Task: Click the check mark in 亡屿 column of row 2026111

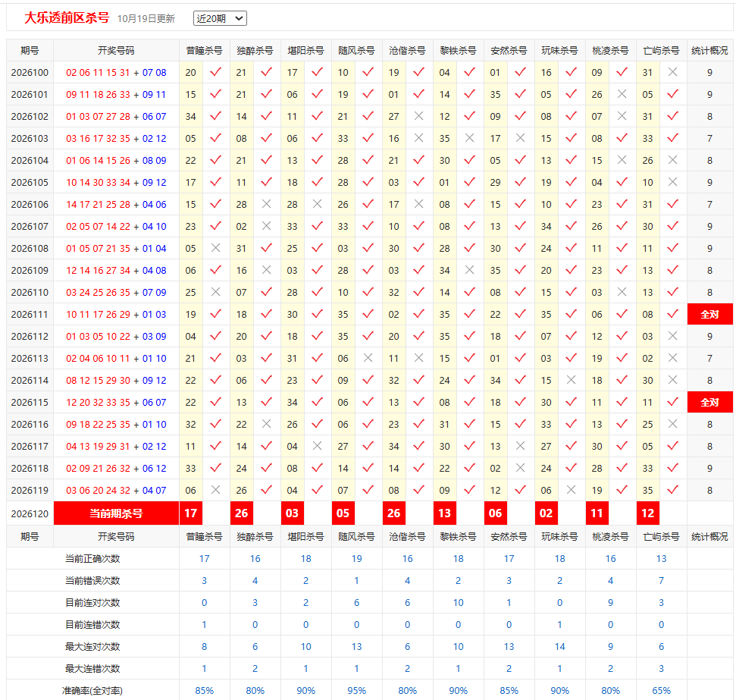Action: tap(672, 313)
